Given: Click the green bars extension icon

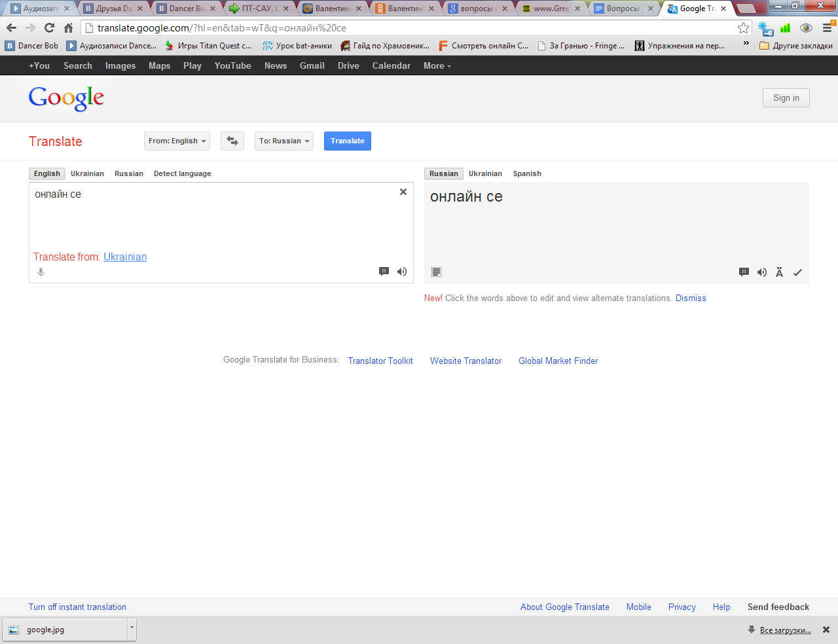Looking at the screenshot, I should coord(786,28).
